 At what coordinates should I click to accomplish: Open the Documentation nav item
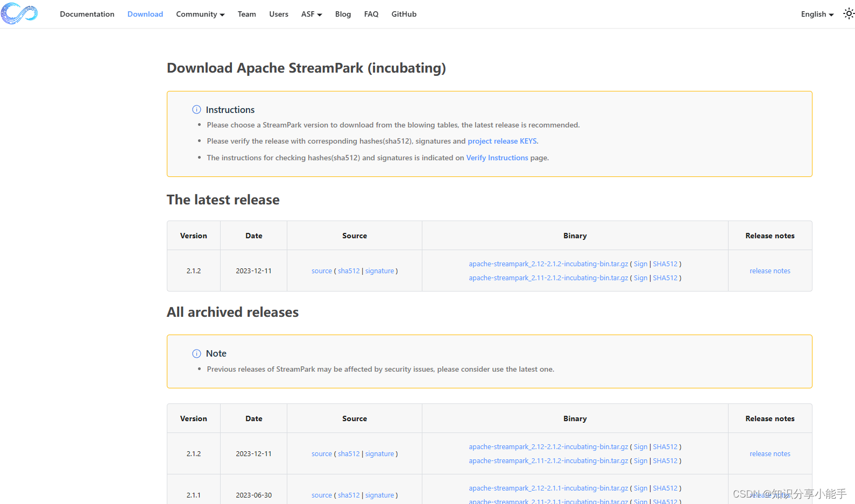pyautogui.click(x=87, y=14)
